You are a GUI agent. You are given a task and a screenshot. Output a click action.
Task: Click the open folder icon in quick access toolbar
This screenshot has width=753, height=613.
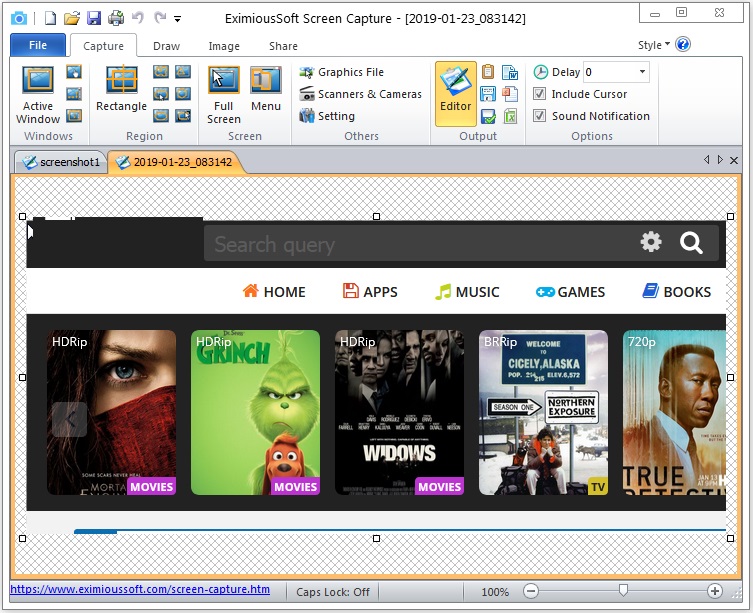pos(72,18)
